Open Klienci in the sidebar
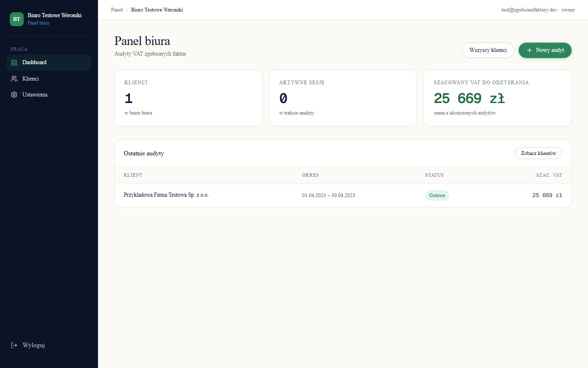 pos(49,79)
